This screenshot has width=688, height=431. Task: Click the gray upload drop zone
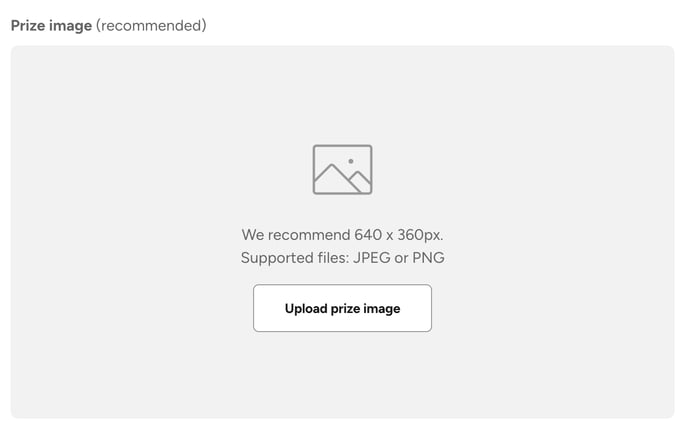342,232
